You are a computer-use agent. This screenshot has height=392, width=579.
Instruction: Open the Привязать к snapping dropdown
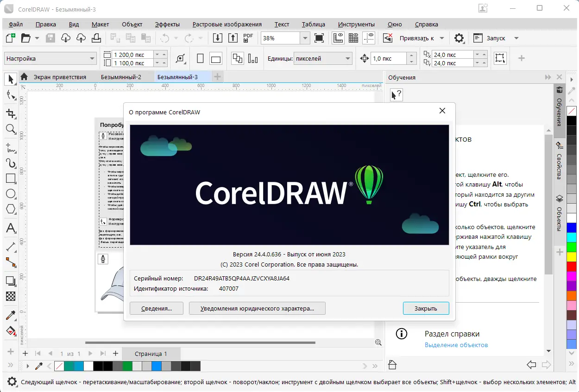[441, 38]
